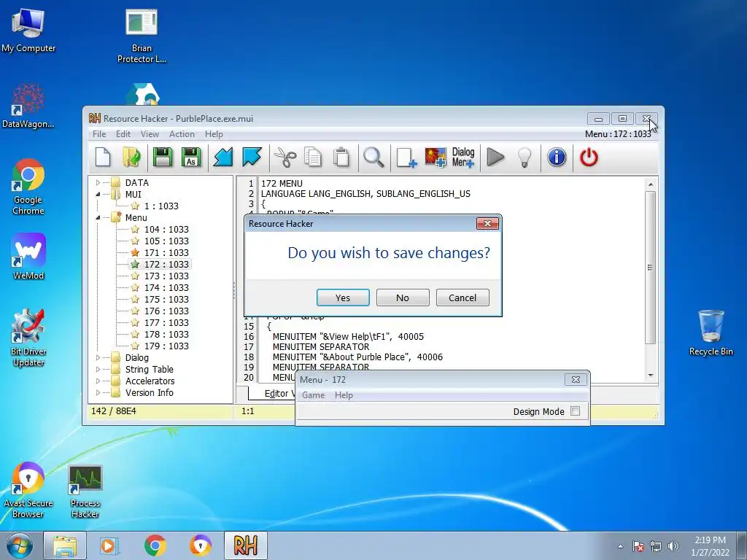Expand the DATA tree folder
Image resolution: width=747 pixels, height=560 pixels.
98,182
